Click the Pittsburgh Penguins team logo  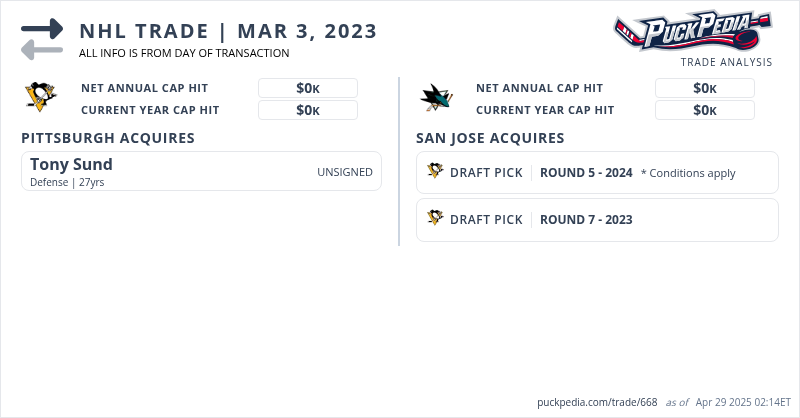tap(40, 97)
